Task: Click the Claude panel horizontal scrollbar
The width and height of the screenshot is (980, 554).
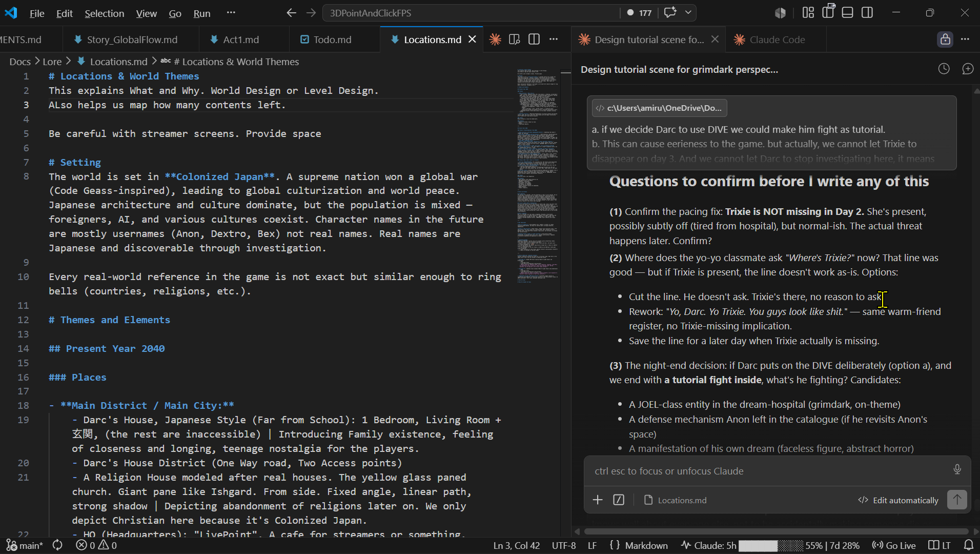Action: [x=776, y=531]
